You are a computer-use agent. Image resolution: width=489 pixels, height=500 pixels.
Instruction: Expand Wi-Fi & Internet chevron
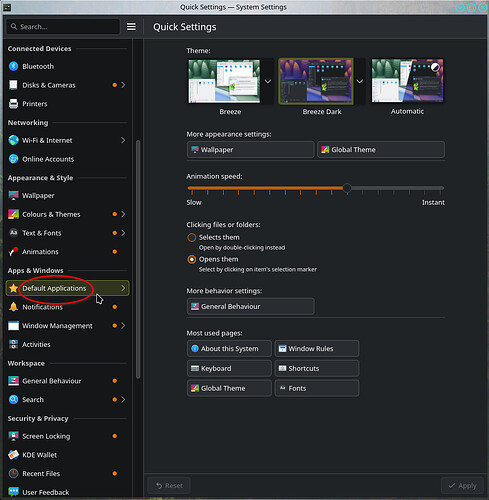coord(123,140)
